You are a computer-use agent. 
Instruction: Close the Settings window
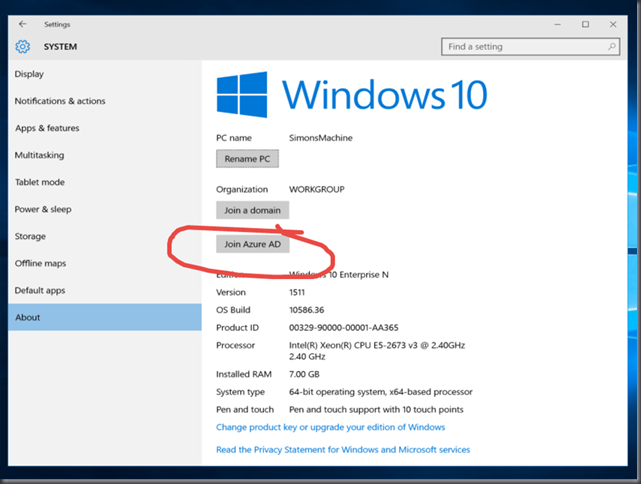pyautogui.click(x=613, y=25)
